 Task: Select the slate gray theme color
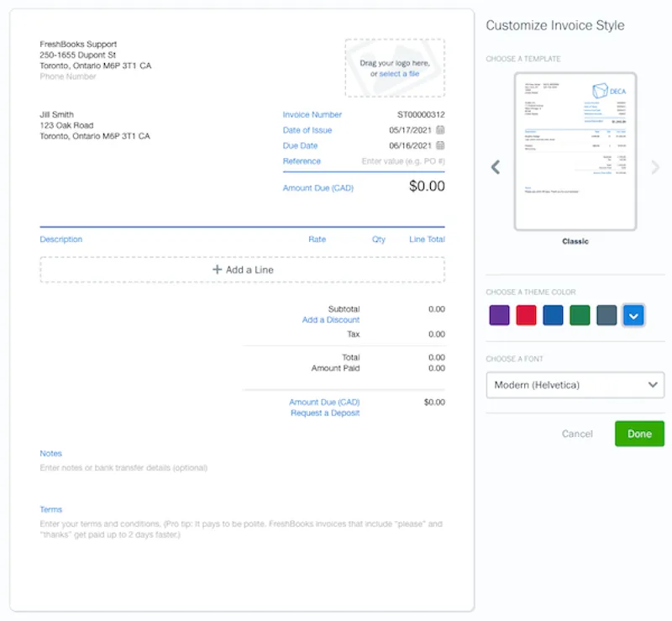(x=606, y=315)
